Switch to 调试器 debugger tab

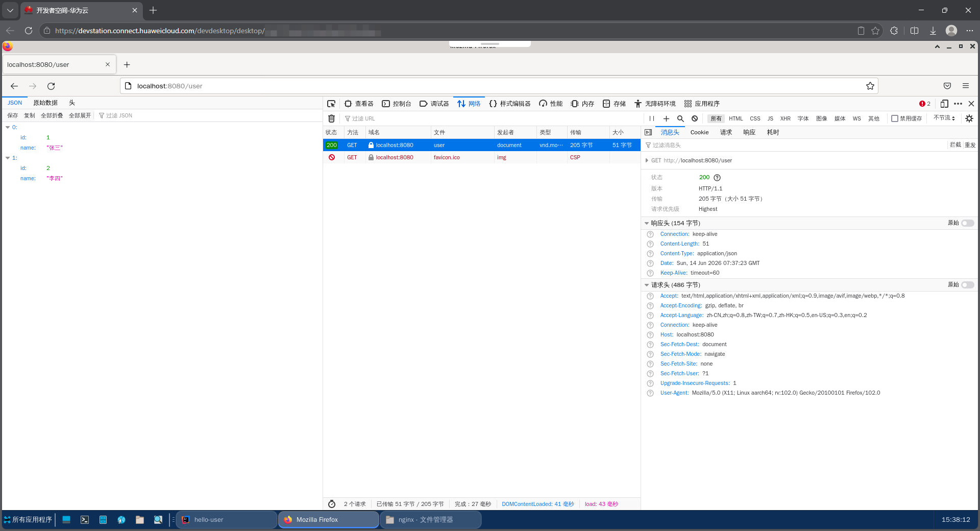434,104
